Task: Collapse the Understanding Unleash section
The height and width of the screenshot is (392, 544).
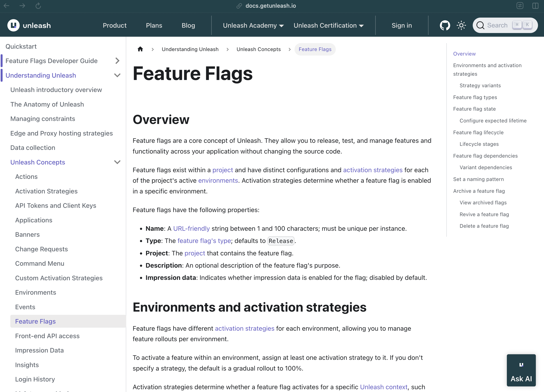Action: tap(117, 75)
